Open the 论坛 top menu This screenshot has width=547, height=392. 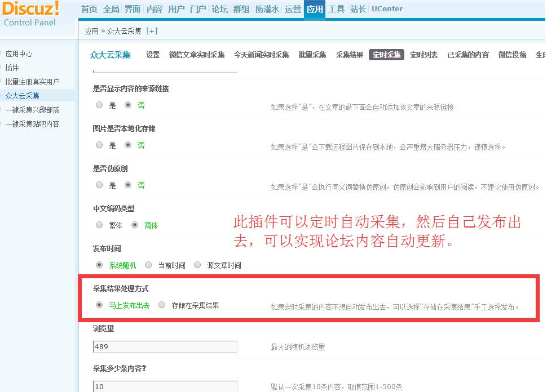(x=220, y=9)
